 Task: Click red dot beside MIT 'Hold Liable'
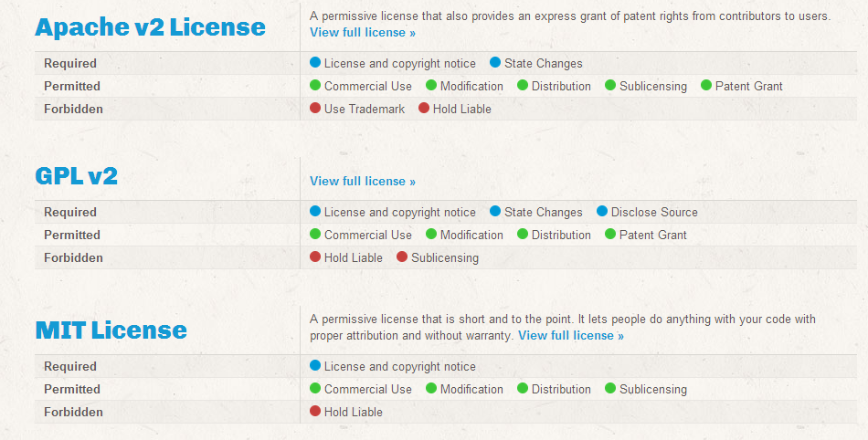point(315,412)
